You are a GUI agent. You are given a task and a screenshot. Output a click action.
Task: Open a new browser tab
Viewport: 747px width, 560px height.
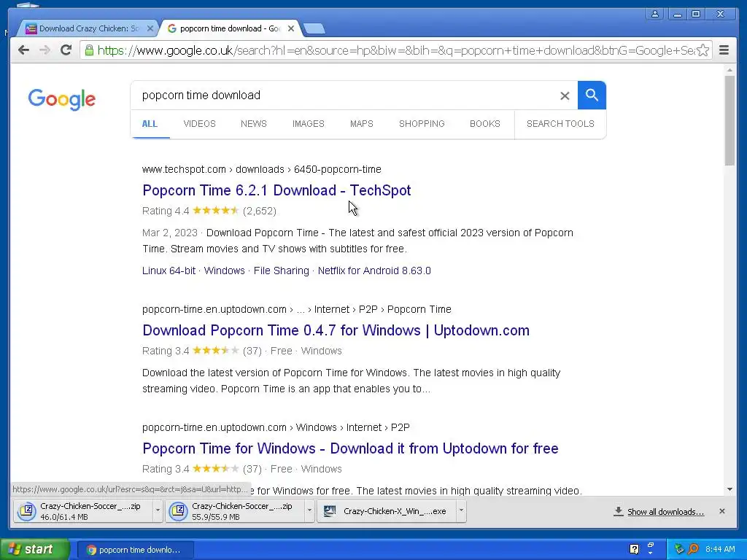point(314,29)
